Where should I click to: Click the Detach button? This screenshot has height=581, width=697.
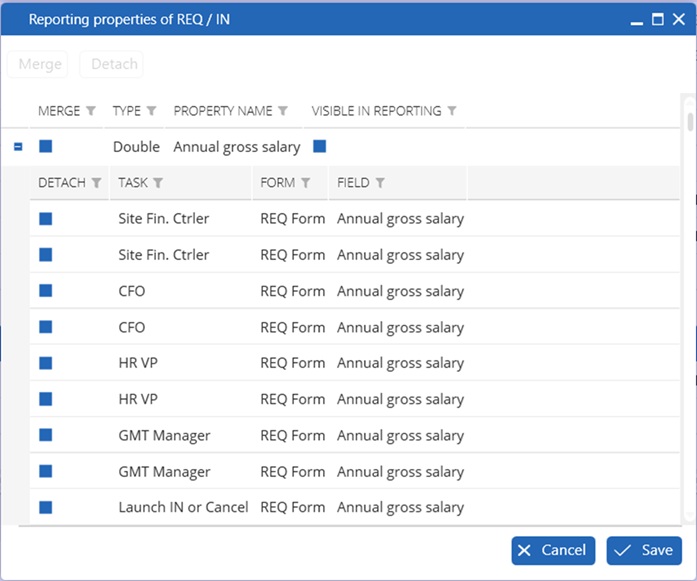pos(112,64)
